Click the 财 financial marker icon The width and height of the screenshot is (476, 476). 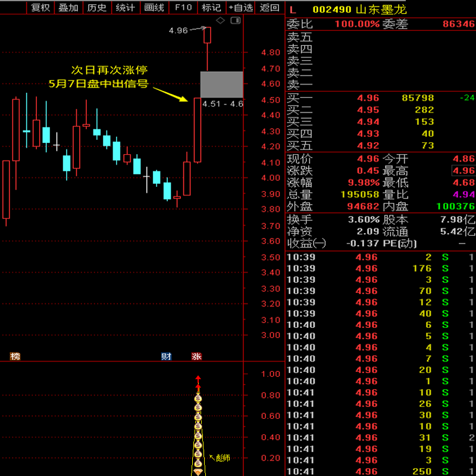click(x=167, y=356)
